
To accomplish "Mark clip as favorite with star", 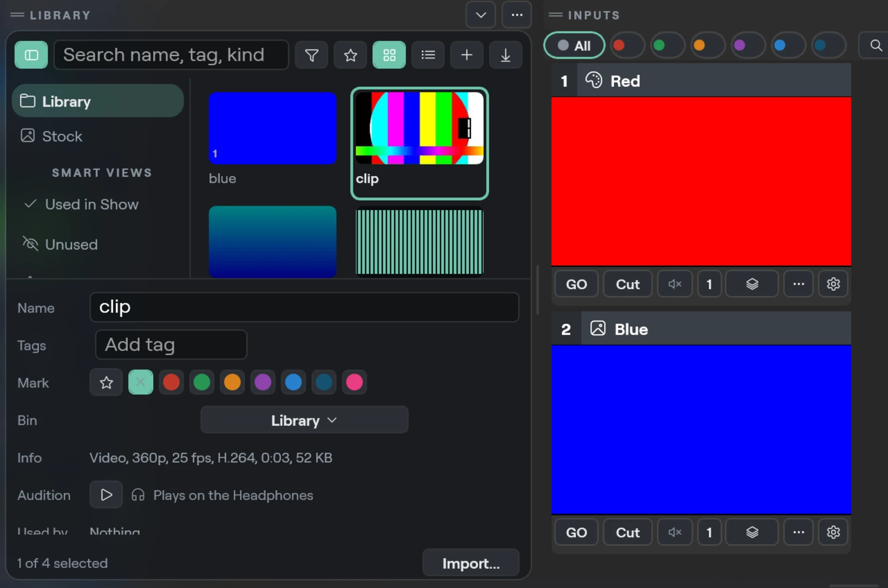I will click(x=106, y=382).
